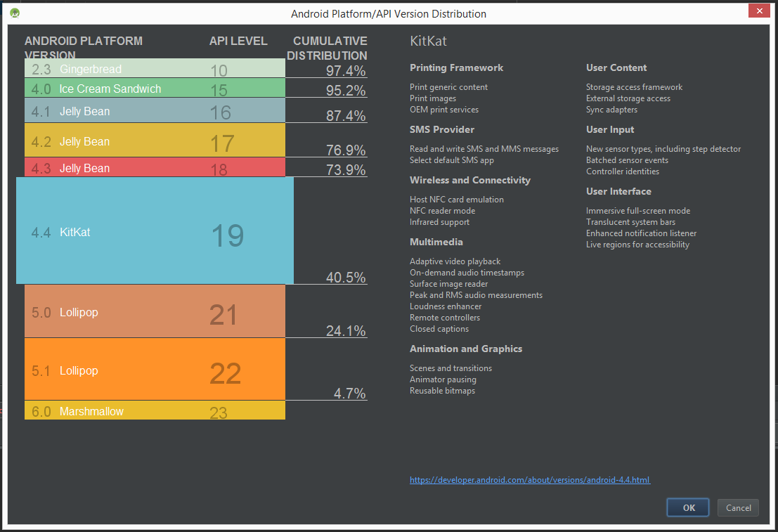The height and width of the screenshot is (532, 778).
Task: Click the 4.4 KitKat bar
Action: (155, 231)
